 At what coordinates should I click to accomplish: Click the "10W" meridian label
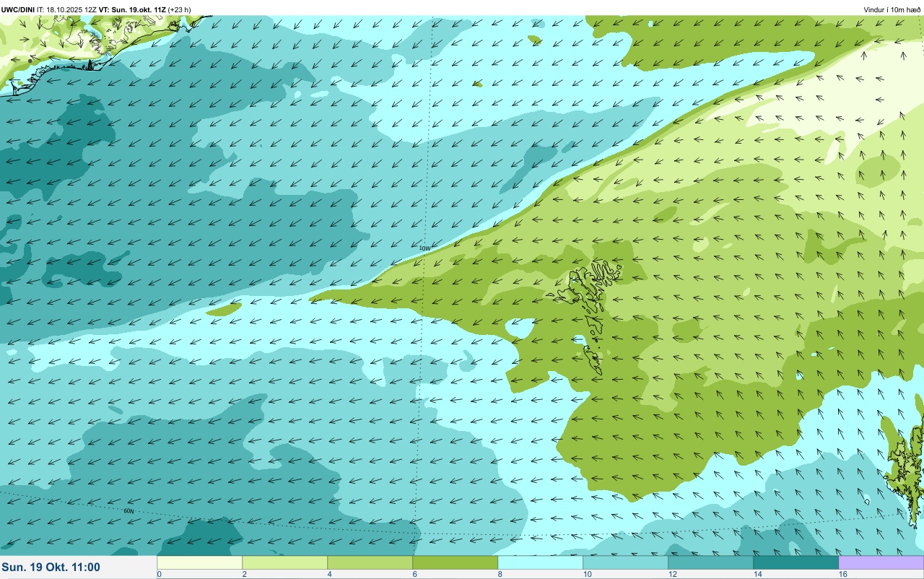pos(424,248)
